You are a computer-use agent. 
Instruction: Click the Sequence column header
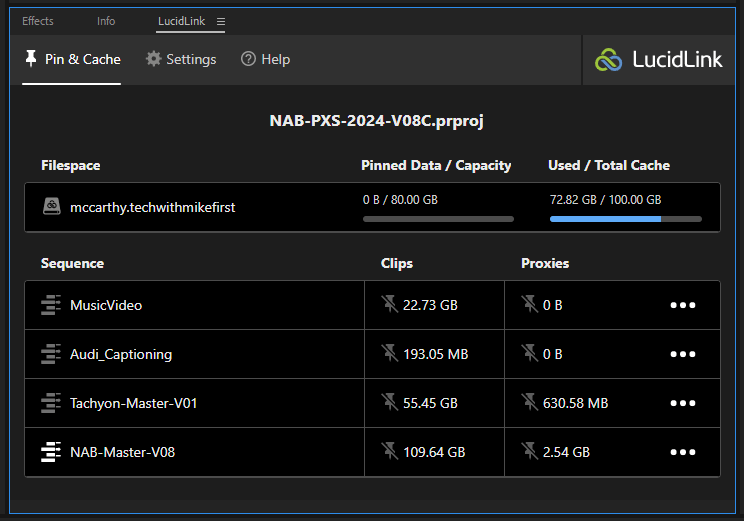72,263
